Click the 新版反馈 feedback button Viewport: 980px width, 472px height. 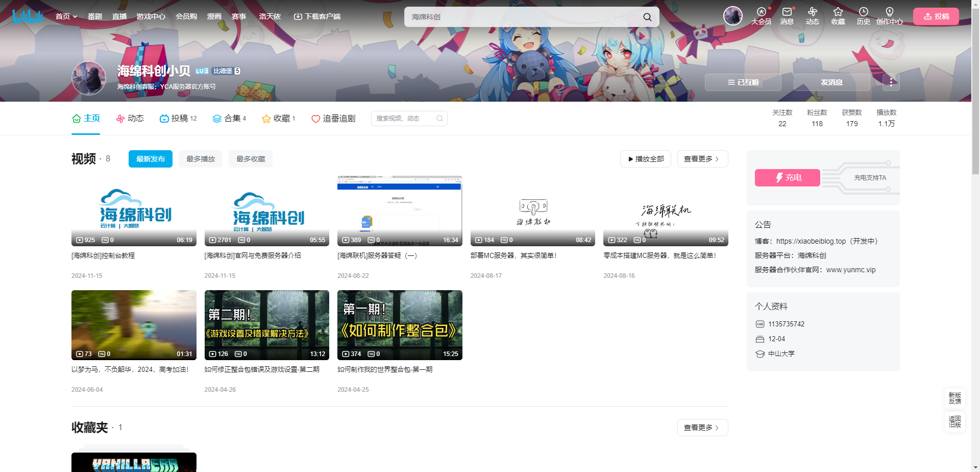coord(954,398)
